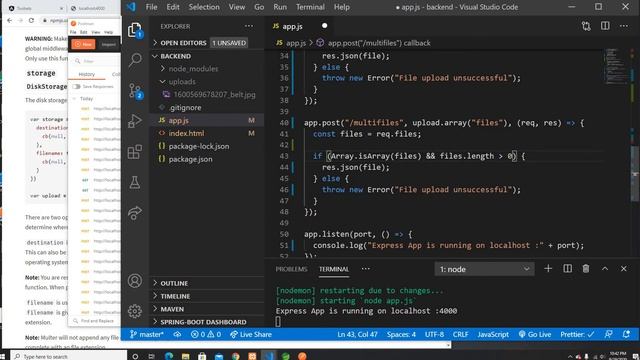This screenshot has width=640, height=360.
Task: Open the View menu
Action: coord(237,7)
